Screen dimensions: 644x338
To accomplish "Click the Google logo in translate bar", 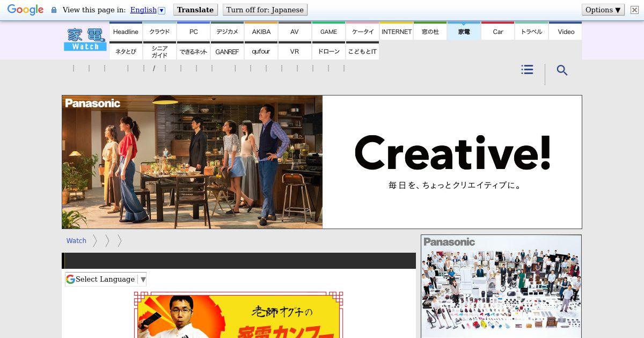I will click(x=25, y=10).
